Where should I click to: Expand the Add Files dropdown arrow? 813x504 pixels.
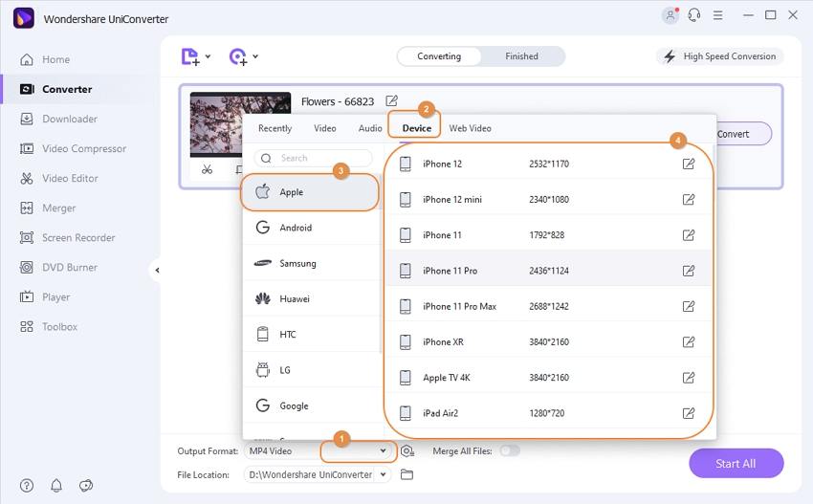tap(208, 56)
